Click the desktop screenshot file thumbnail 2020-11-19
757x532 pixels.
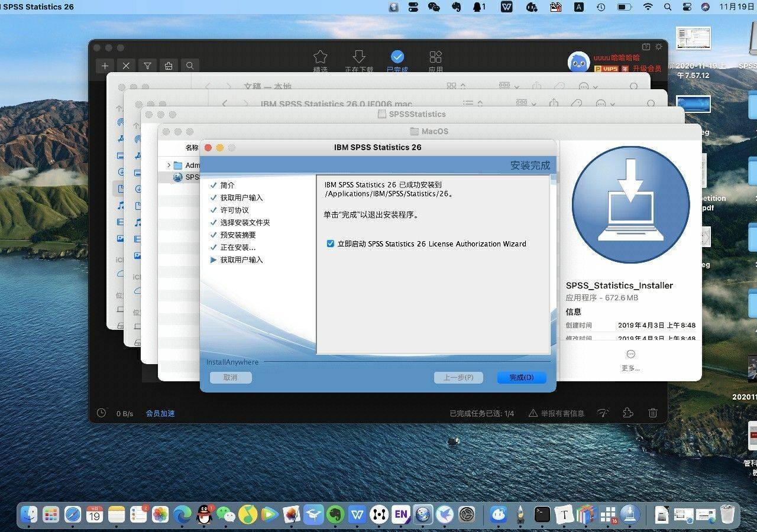pyautogui.click(x=693, y=38)
